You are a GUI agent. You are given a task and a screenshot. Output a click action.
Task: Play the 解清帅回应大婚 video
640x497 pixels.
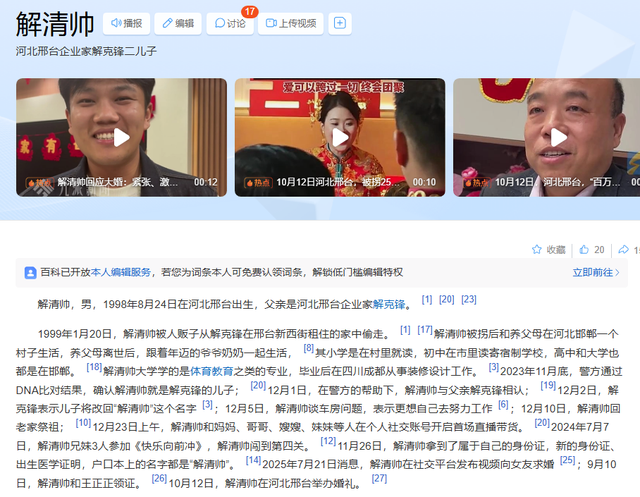(x=122, y=138)
